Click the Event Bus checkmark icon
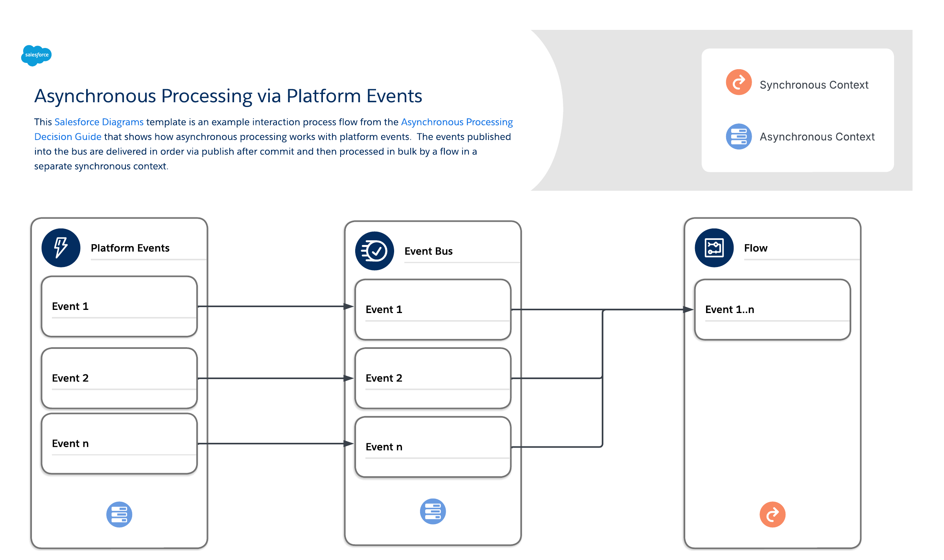 point(374,251)
